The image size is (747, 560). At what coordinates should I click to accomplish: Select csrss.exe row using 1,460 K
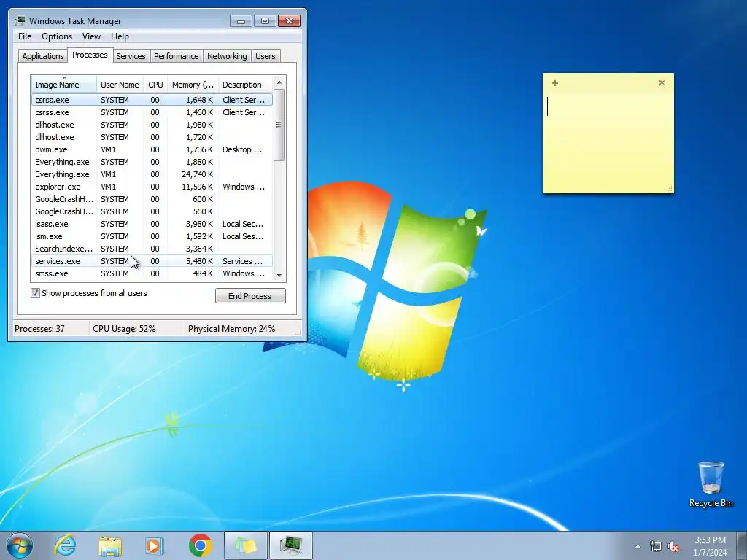point(152,112)
